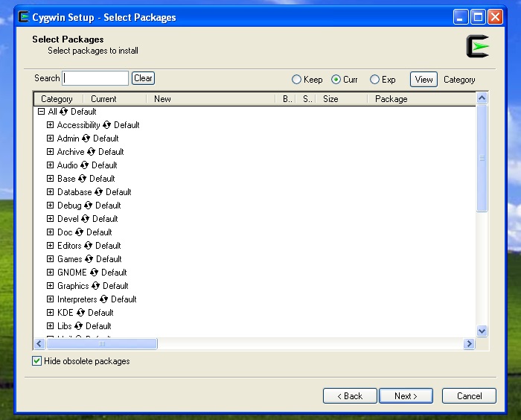Image resolution: width=521 pixels, height=420 pixels.
Task: Click the horizontal scrollbar thumb in package list
Action: click(x=102, y=344)
